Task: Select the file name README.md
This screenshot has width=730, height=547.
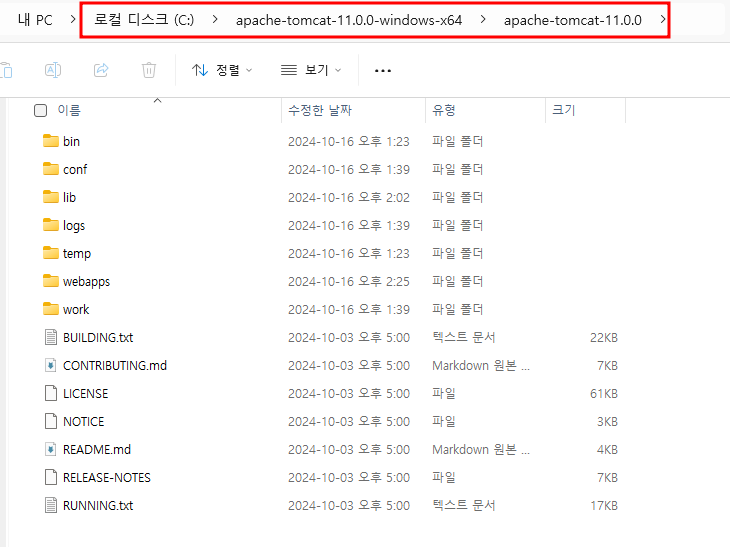Action: pyautogui.click(x=97, y=450)
